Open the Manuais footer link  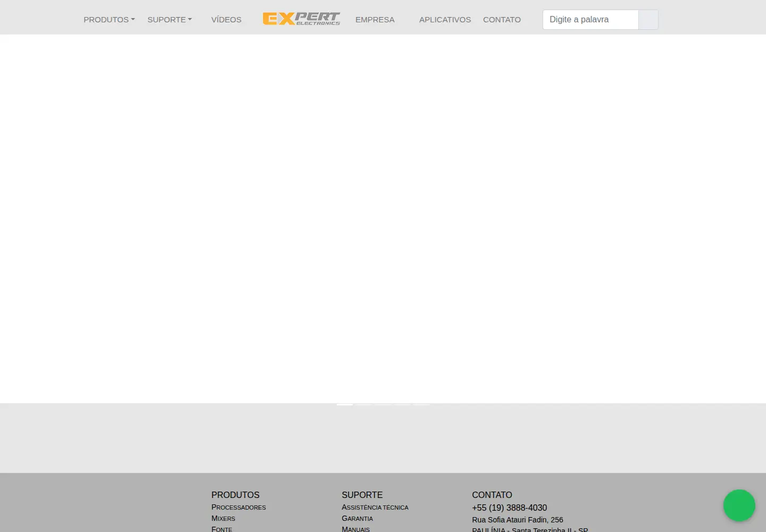point(355,529)
